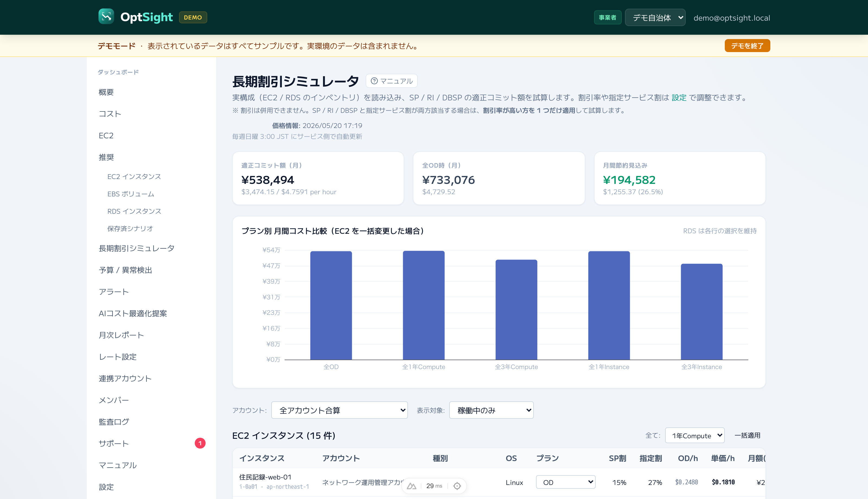Click the 価格情報 2026/05/20 17:19 timestamp
This screenshot has width=868, height=499.
pos(317,126)
